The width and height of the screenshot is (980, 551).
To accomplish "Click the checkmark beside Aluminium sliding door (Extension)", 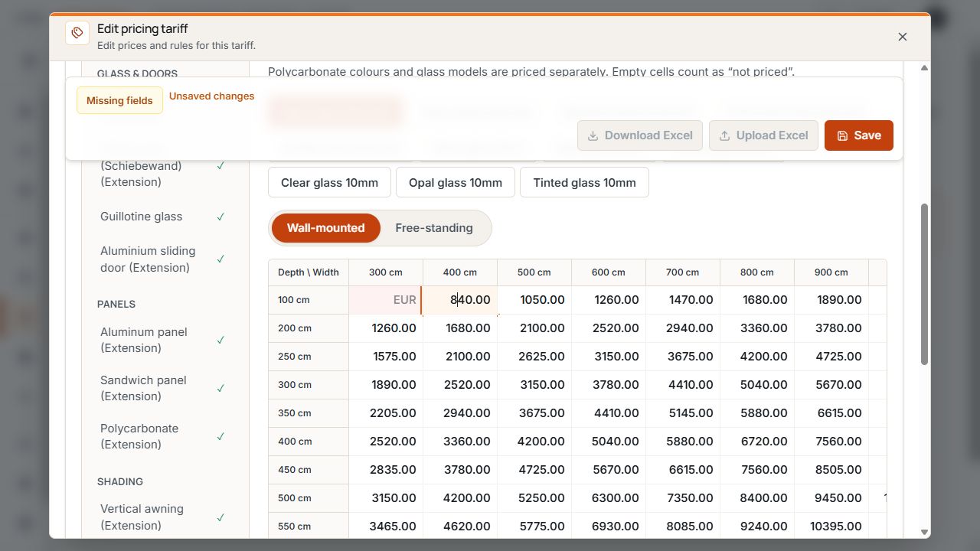I will 220,259.
